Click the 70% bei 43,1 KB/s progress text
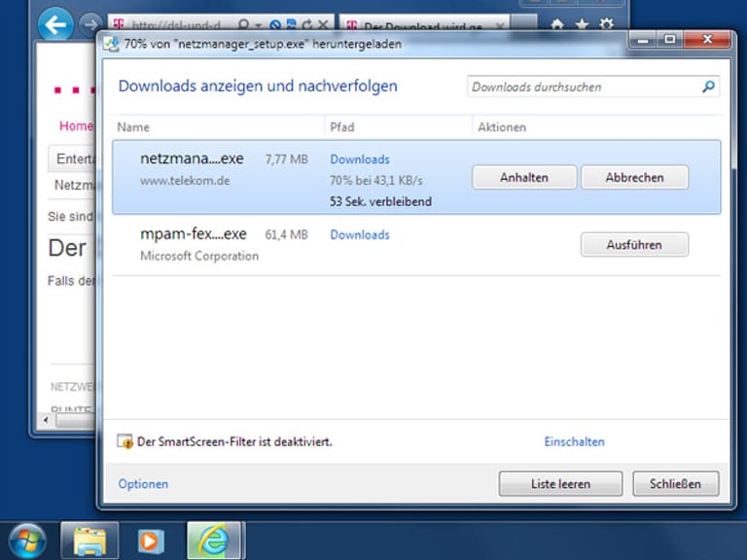This screenshot has width=747, height=560. (x=376, y=181)
